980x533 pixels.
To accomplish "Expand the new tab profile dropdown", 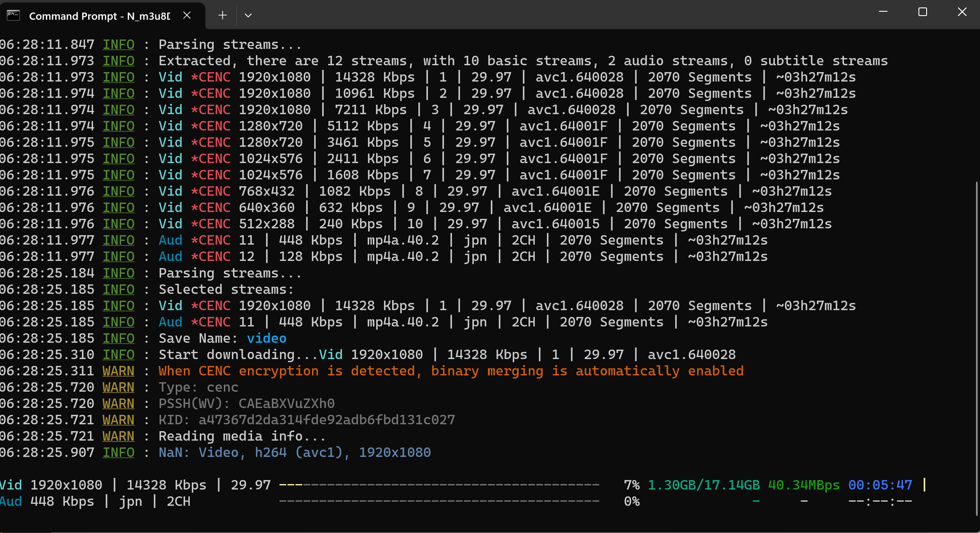I will pos(248,15).
